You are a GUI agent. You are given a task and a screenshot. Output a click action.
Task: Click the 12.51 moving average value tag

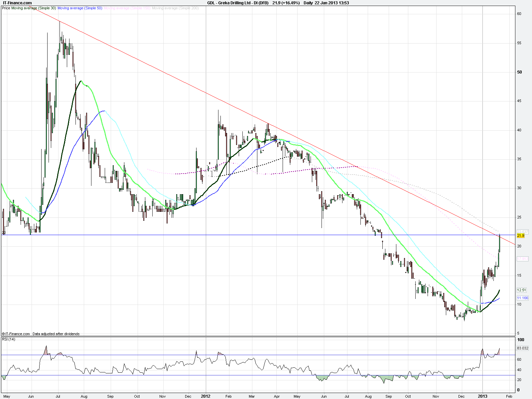click(x=522, y=290)
